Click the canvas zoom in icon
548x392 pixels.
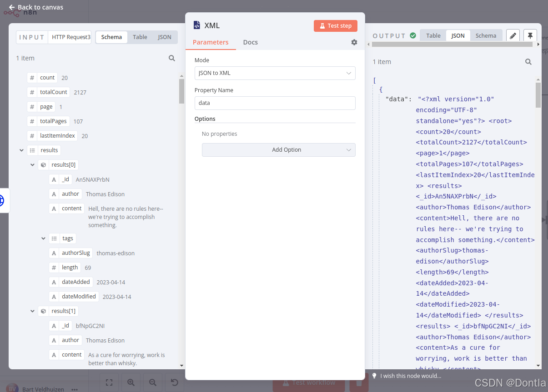click(131, 382)
